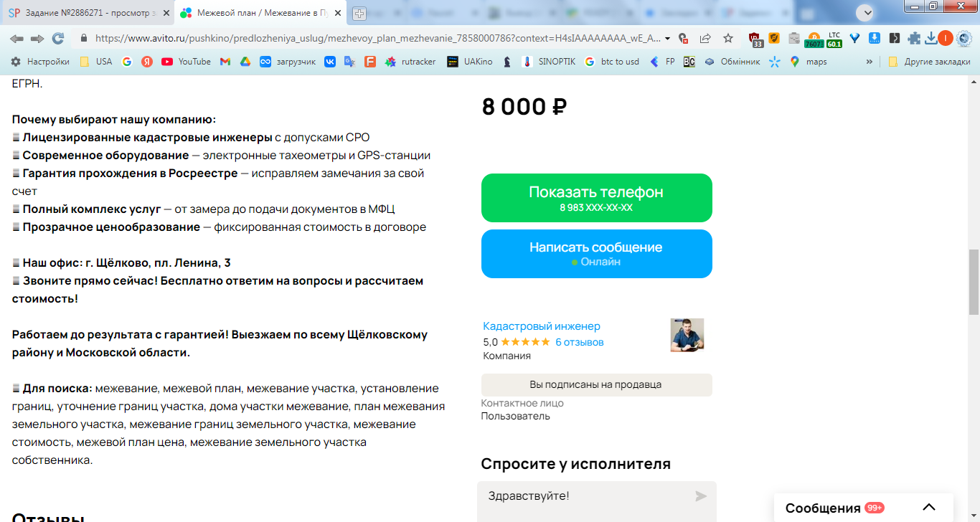Open YouTube bookmark
The image size is (980, 522).
(x=186, y=62)
